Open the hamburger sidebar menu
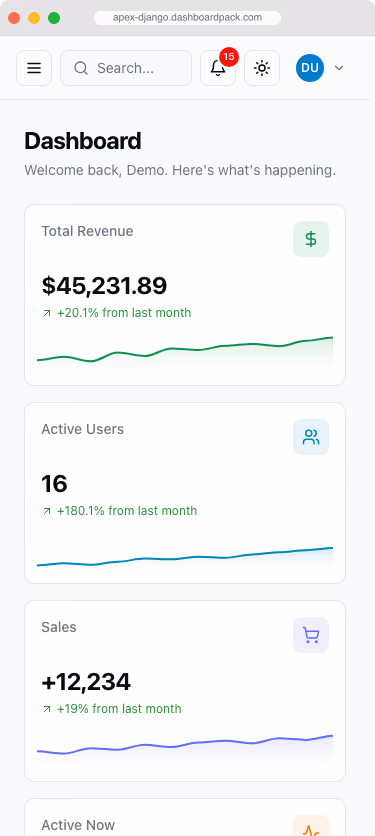Screen dimensions: 375x836 (34, 68)
